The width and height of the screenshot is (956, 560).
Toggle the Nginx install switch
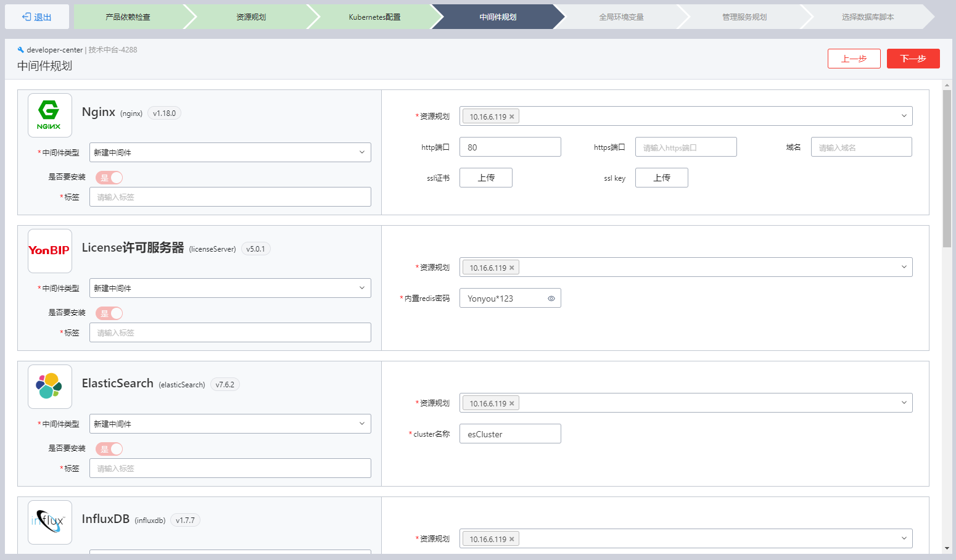(x=109, y=178)
